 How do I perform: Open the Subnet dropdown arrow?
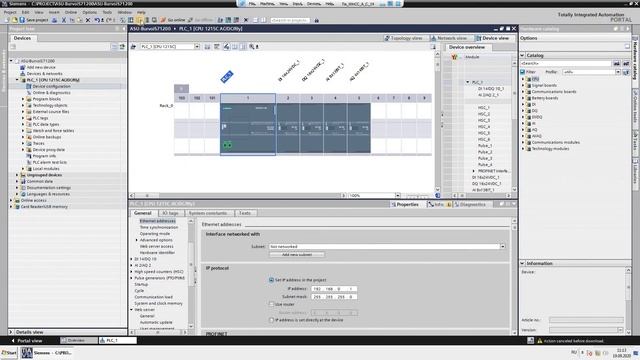click(x=502, y=247)
